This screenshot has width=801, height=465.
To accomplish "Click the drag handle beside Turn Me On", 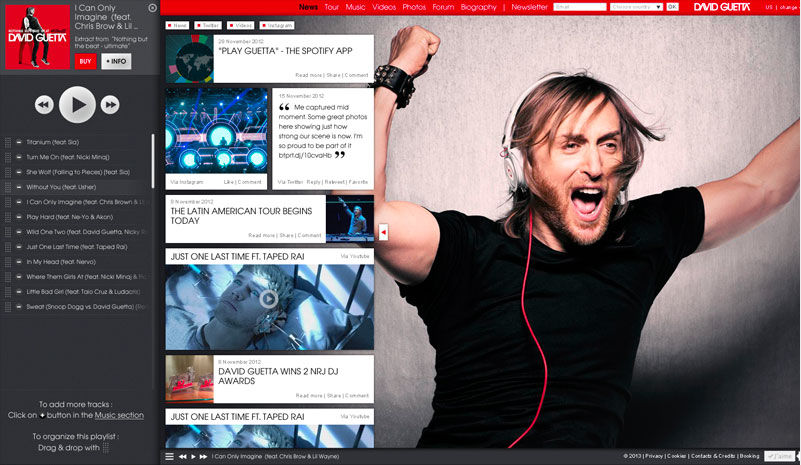I will coord(8,157).
